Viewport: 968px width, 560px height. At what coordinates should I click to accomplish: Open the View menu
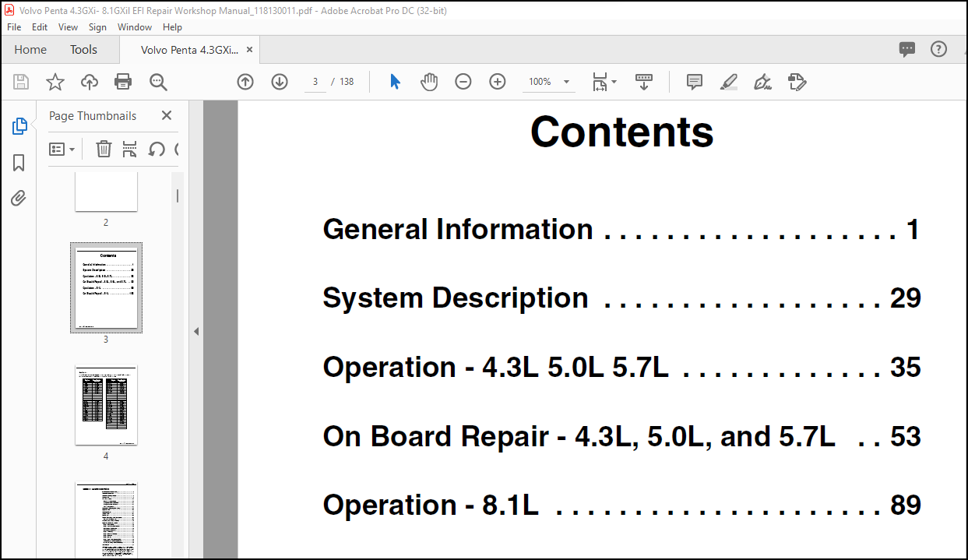pos(69,26)
